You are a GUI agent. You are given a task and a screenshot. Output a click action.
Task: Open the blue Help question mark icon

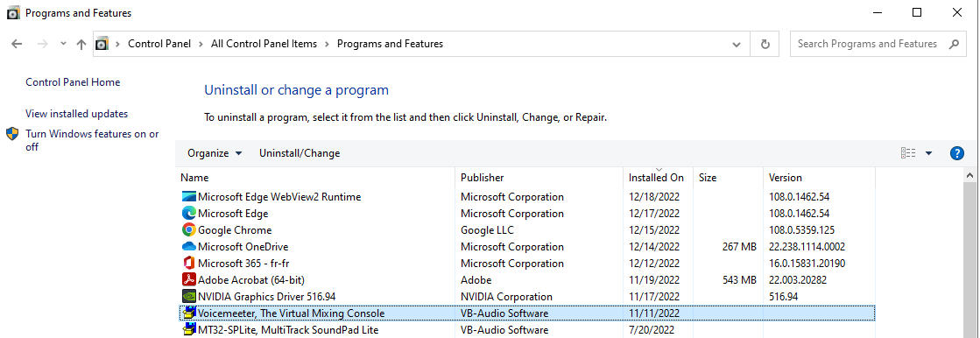(x=957, y=153)
